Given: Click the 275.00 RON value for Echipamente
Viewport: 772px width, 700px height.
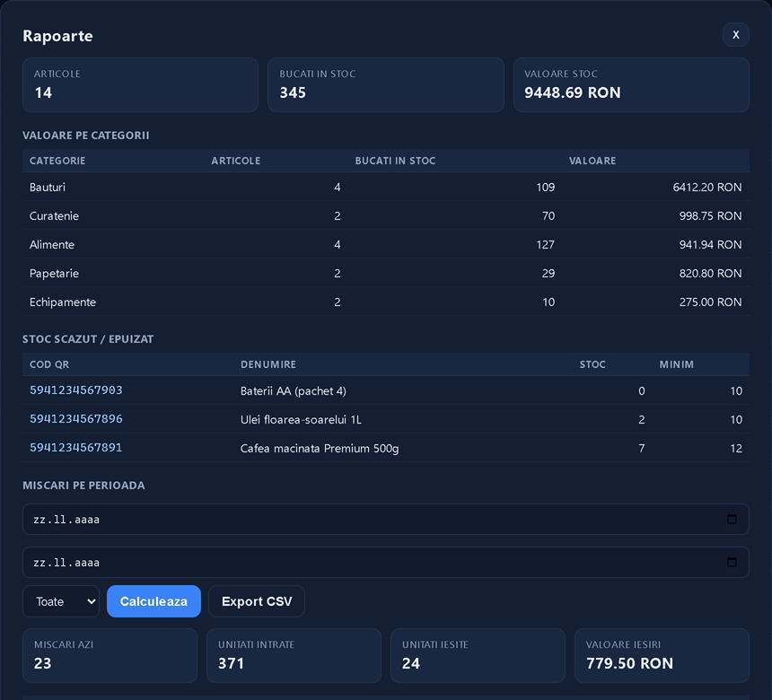Looking at the screenshot, I should (710, 302).
